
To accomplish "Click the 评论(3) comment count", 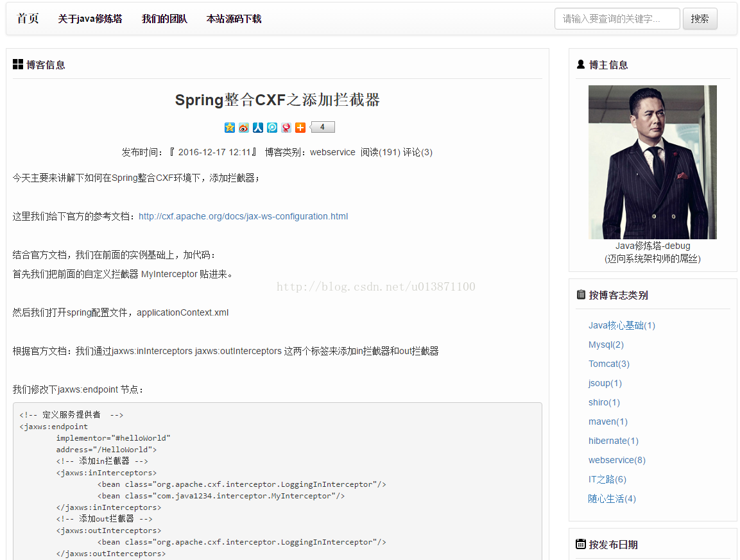I will (x=418, y=152).
